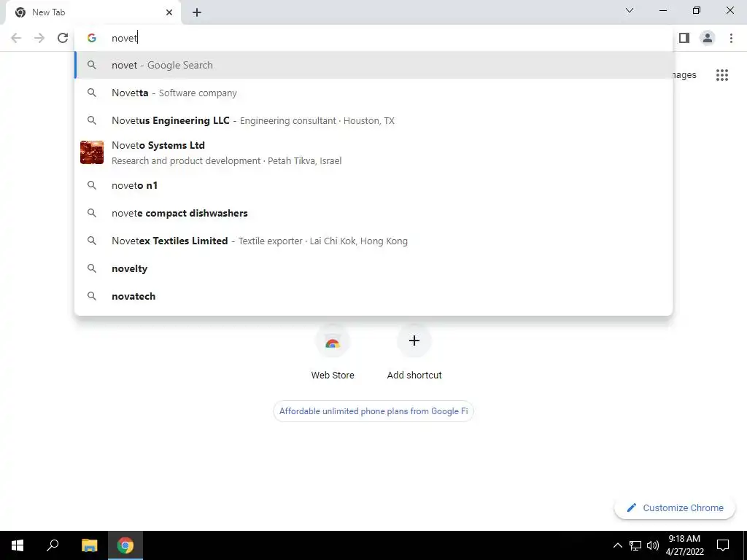
Task: Click search icon beside novelty suggestion
Action: coord(92,268)
